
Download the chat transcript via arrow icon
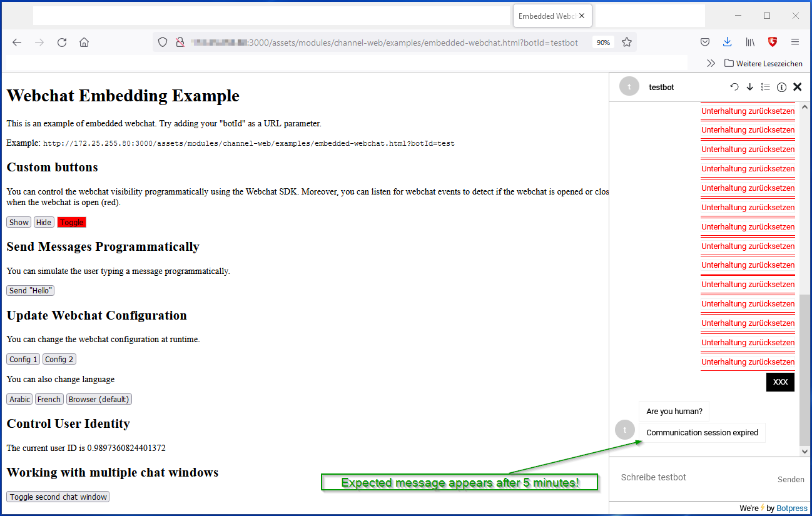[750, 87]
